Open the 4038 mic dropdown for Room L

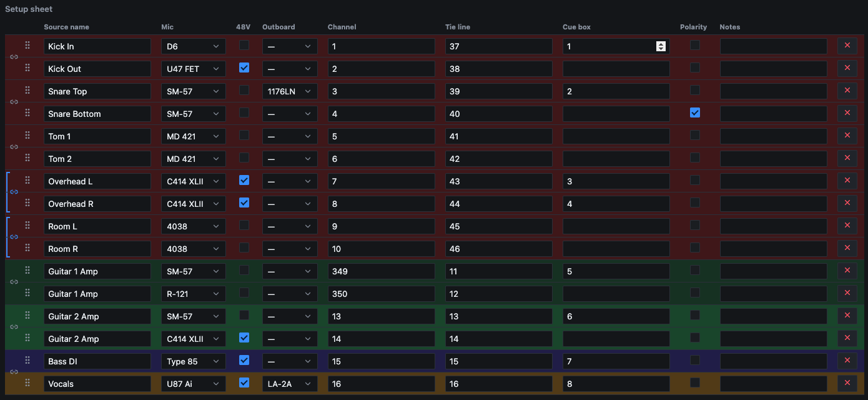(194, 226)
